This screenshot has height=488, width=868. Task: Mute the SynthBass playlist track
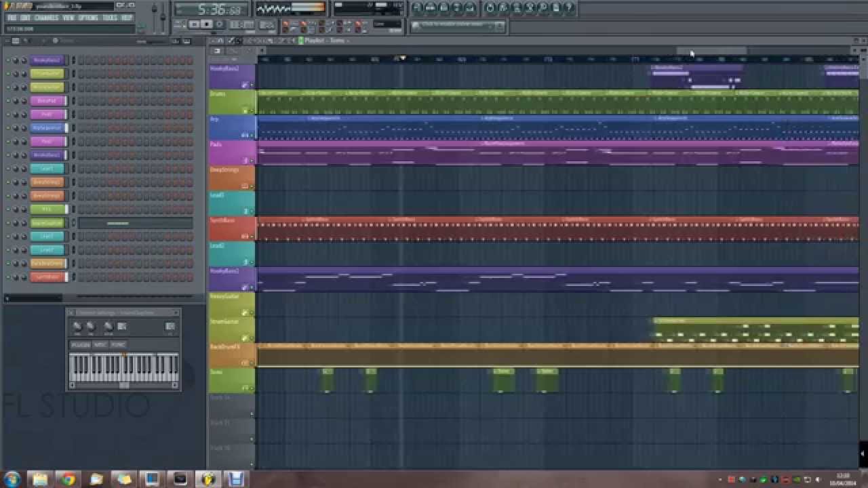pos(252,237)
